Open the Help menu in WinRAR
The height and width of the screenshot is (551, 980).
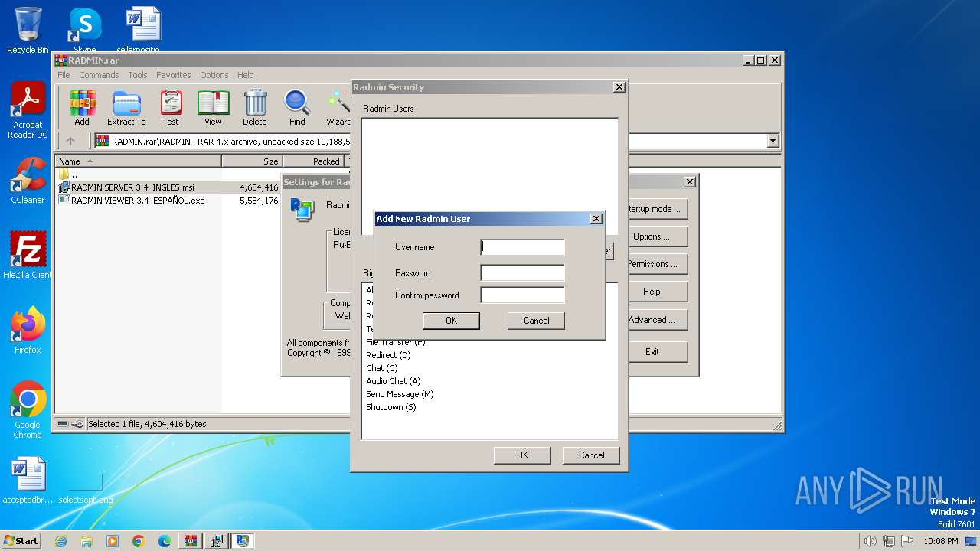(x=245, y=75)
